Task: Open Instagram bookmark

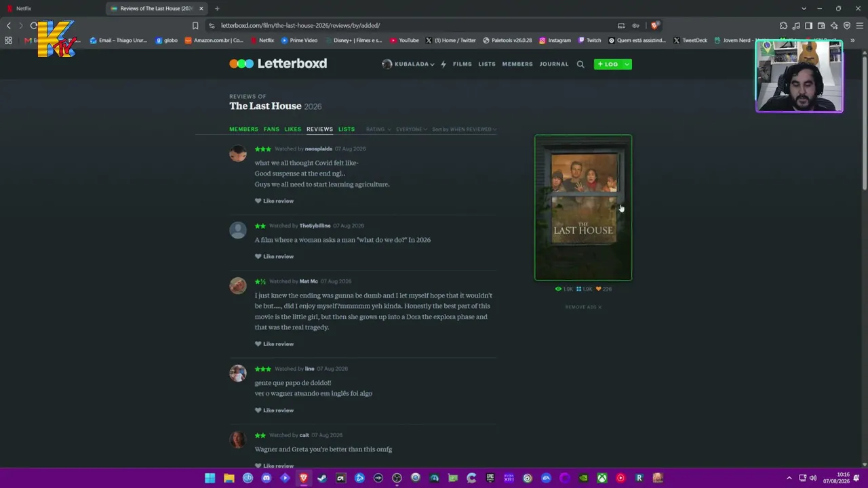Action: tap(555, 41)
